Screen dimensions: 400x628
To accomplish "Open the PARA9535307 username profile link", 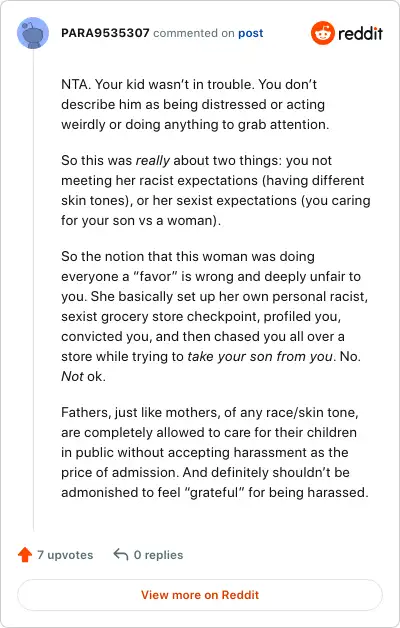I will pyautogui.click(x=105, y=33).
